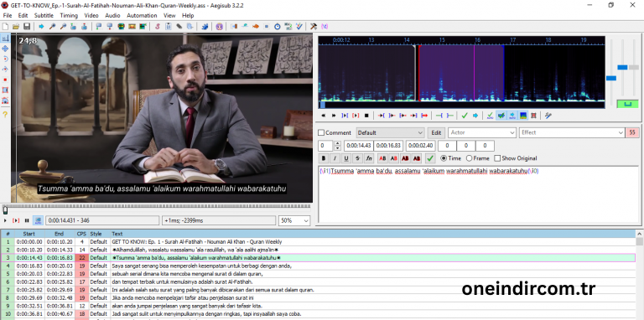Select the Rotate on Z axis tool
Image resolution: width=644 pixels, height=320 pixels.
point(5,59)
